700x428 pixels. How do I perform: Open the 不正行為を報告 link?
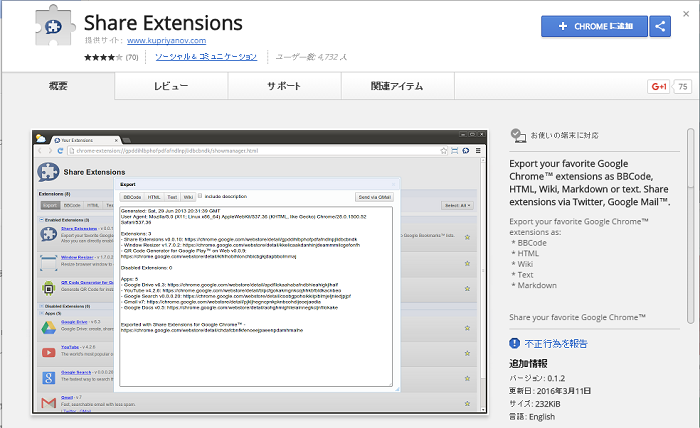(556, 344)
